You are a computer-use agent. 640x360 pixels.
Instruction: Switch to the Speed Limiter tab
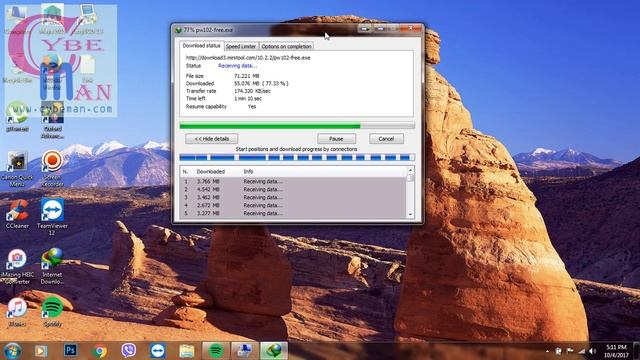tap(241, 47)
